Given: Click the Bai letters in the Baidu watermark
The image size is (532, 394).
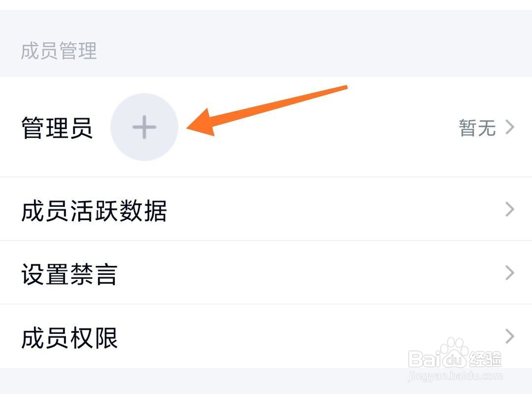Looking at the screenshot, I should pyautogui.click(x=425, y=359).
